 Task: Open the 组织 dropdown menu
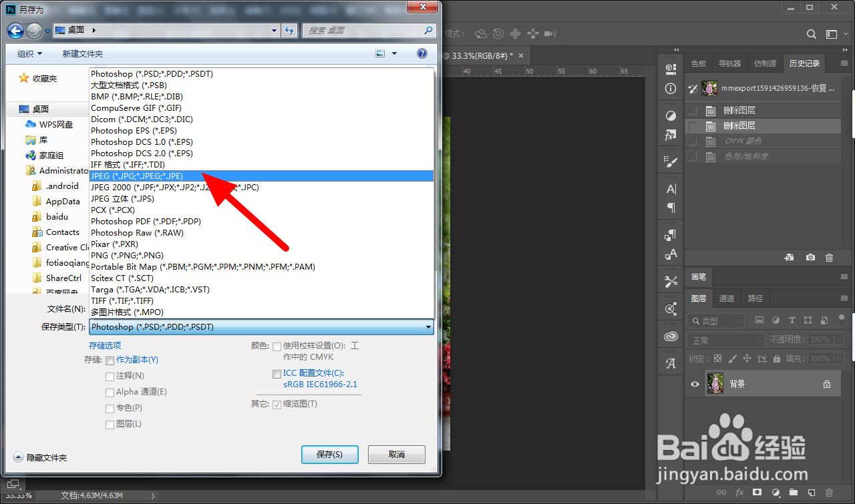(30, 54)
